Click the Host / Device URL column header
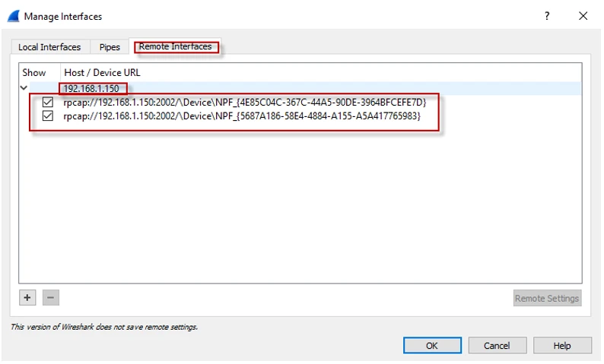Viewport: 604px width, 364px height. click(x=102, y=73)
